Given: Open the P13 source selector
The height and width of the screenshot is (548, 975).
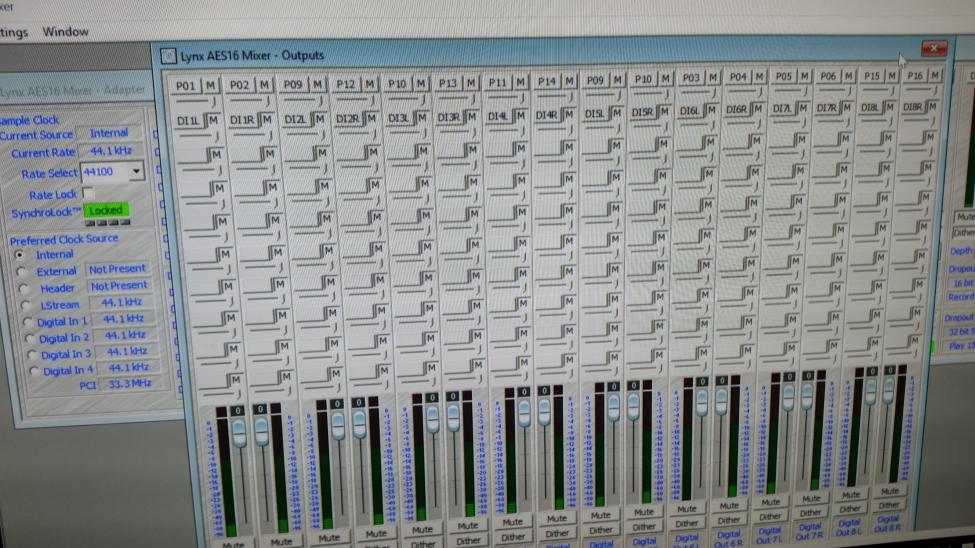Looking at the screenshot, I should [447, 83].
